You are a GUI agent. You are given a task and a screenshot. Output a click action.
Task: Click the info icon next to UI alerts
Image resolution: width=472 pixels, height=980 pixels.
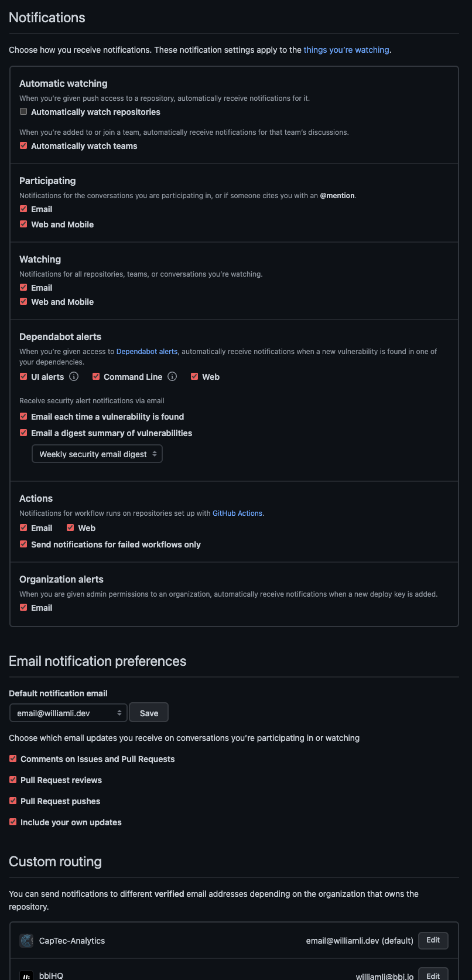click(x=73, y=377)
